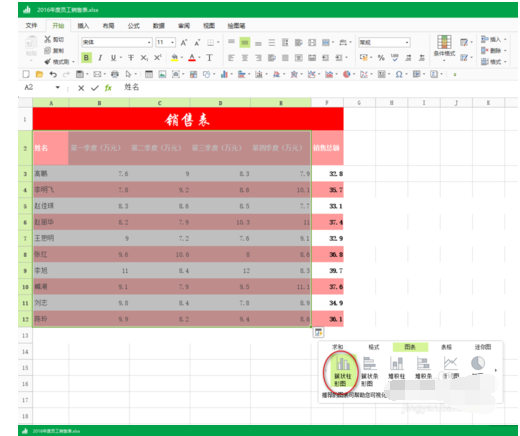Open the number format dropdown (常规)

click(384, 42)
